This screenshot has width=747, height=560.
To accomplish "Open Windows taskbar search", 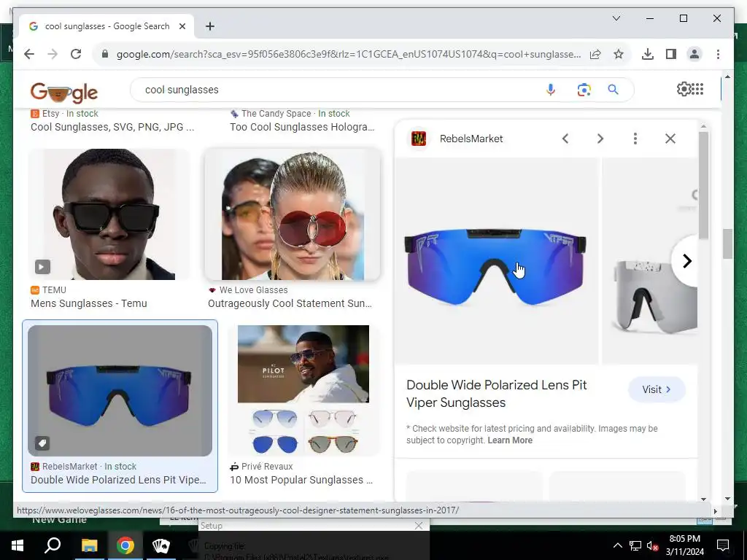I will tap(53, 545).
